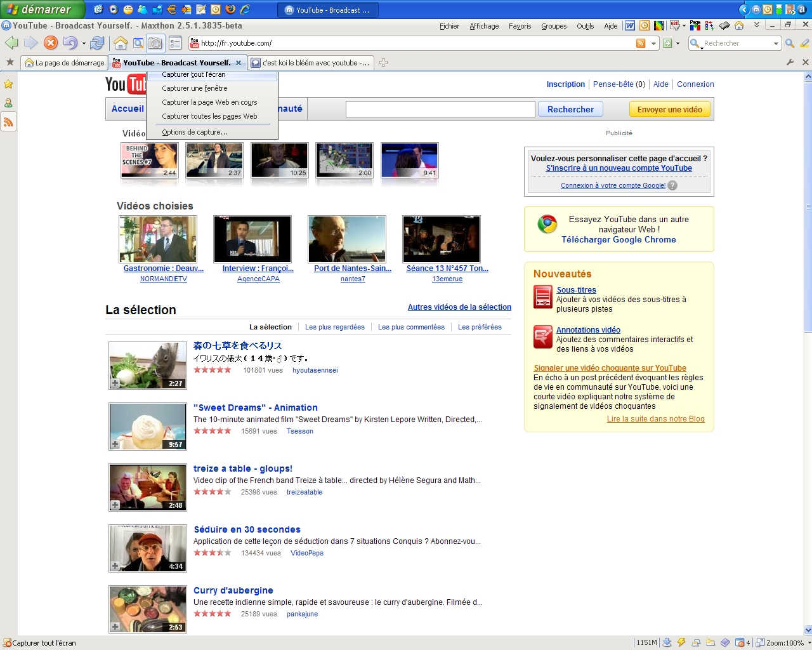Image resolution: width=812 pixels, height=650 pixels.
Task: Click the green Go button beside address bar
Action: click(x=667, y=43)
